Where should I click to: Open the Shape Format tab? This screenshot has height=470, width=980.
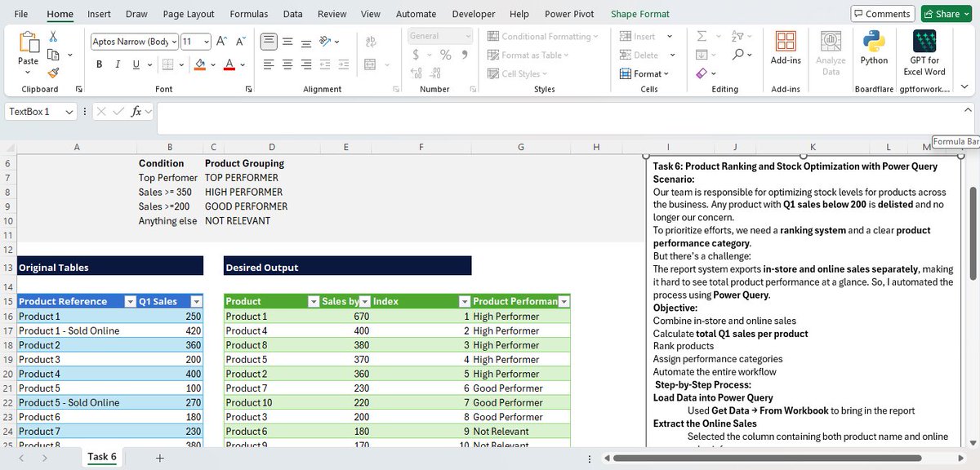coord(640,14)
